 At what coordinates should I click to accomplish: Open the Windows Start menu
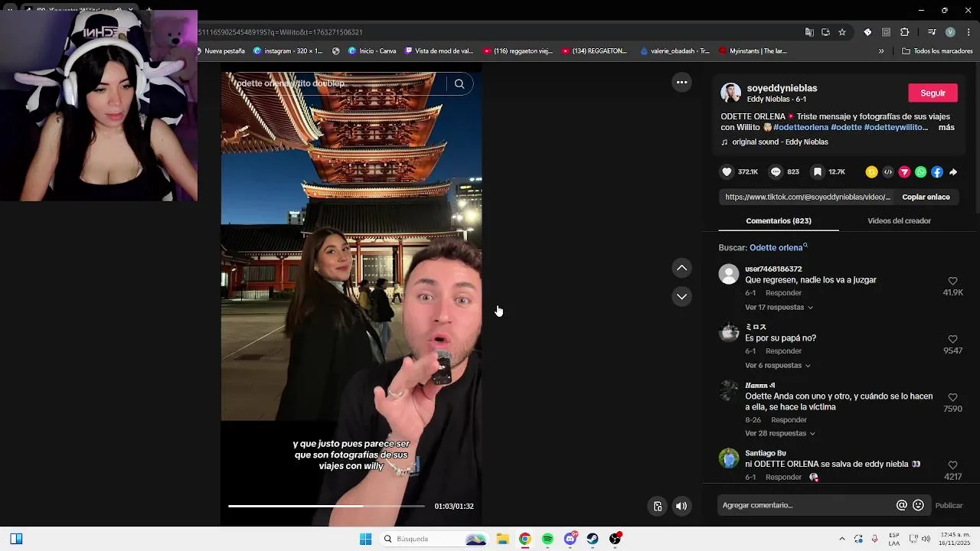[x=365, y=539]
